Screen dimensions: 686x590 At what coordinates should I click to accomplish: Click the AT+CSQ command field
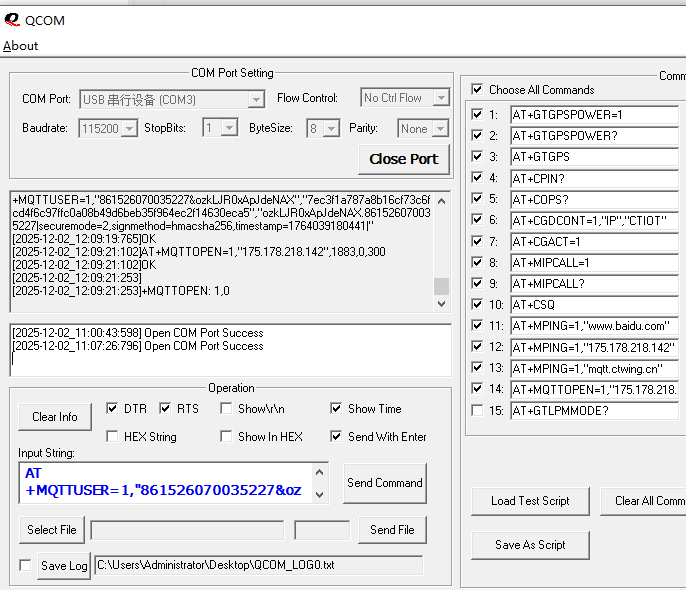[x=594, y=305]
